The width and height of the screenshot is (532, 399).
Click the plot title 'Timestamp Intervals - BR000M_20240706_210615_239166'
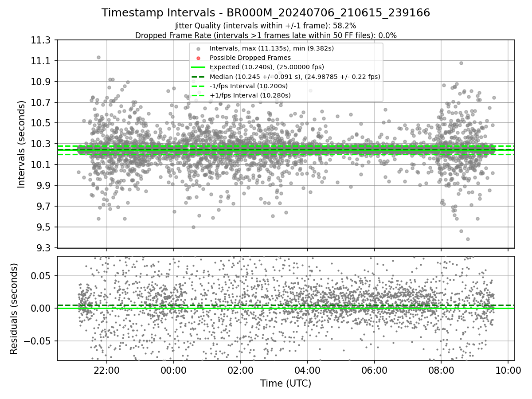click(x=266, y=13)
